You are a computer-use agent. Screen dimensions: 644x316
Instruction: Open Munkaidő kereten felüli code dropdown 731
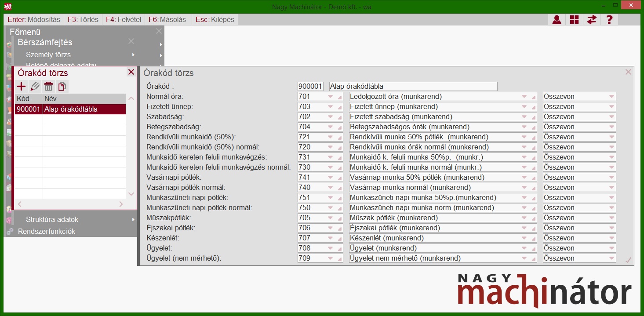coord(330,157)
